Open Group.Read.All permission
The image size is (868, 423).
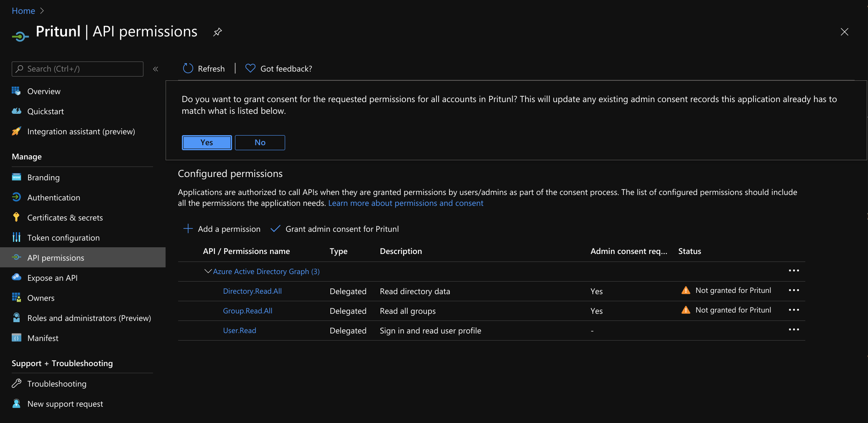coord(248,311)
